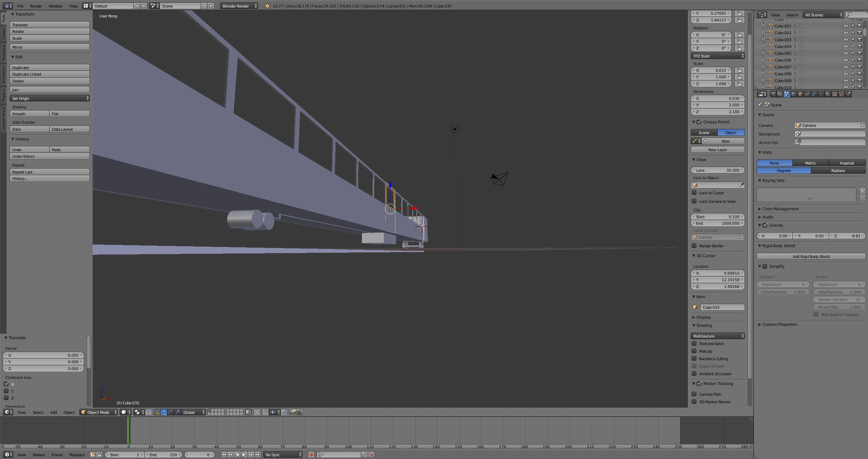Open the Object Constraints tab (chain icon)
Image resolution: width=868 pixels, height=459 pixels.
[807, 94]
